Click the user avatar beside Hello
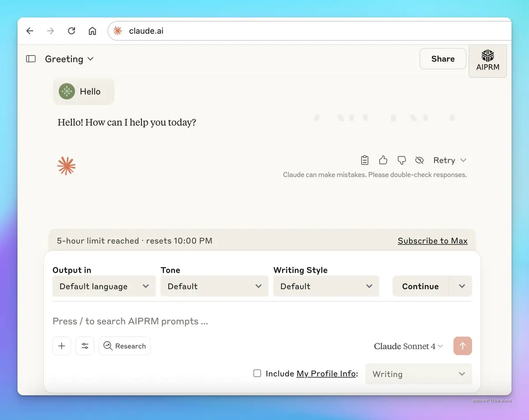 pos(67,91)
